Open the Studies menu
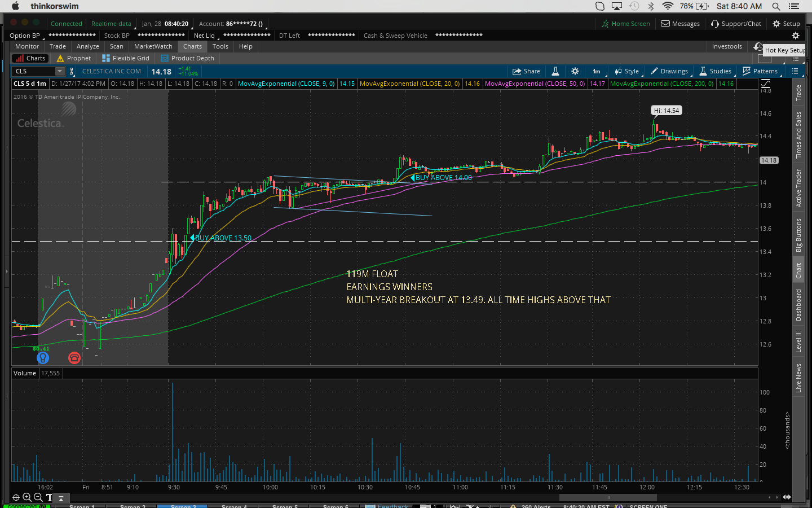This screenshot has height=508, width=812. (x=716, y=71)
